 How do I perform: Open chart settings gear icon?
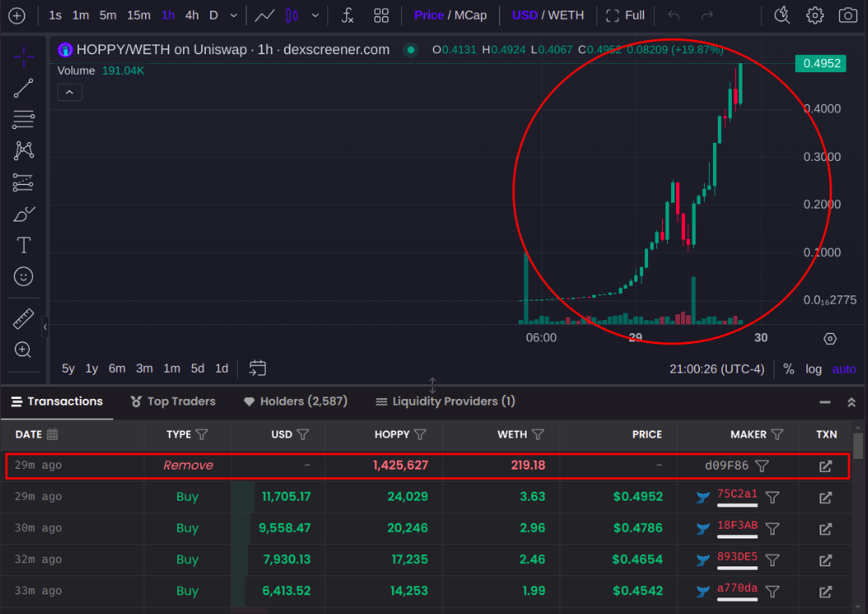coord(815,16)
